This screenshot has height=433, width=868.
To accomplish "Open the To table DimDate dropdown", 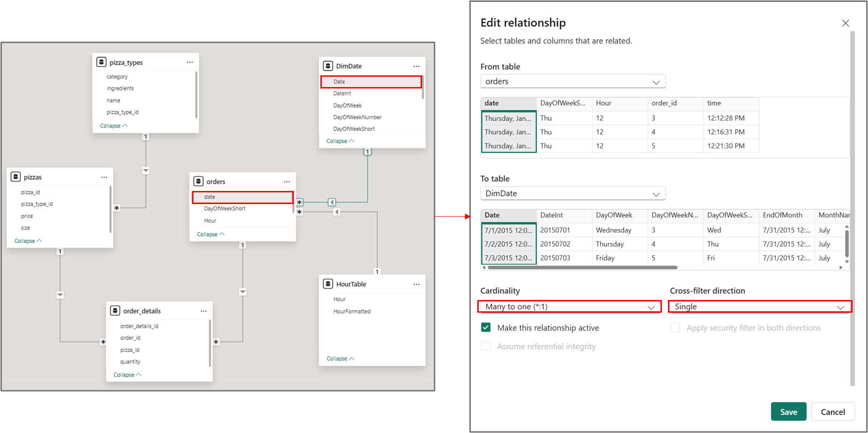I will (573, 193).
